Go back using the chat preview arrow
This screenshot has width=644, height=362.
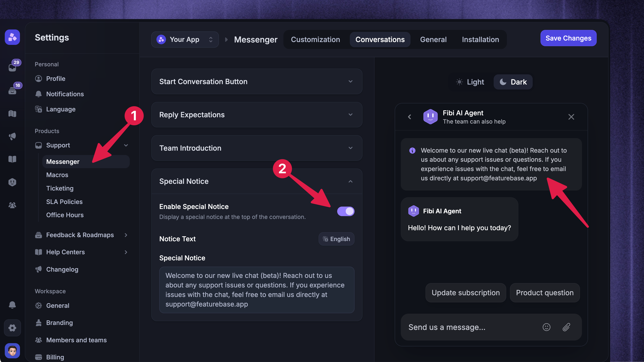pos(409,117)
